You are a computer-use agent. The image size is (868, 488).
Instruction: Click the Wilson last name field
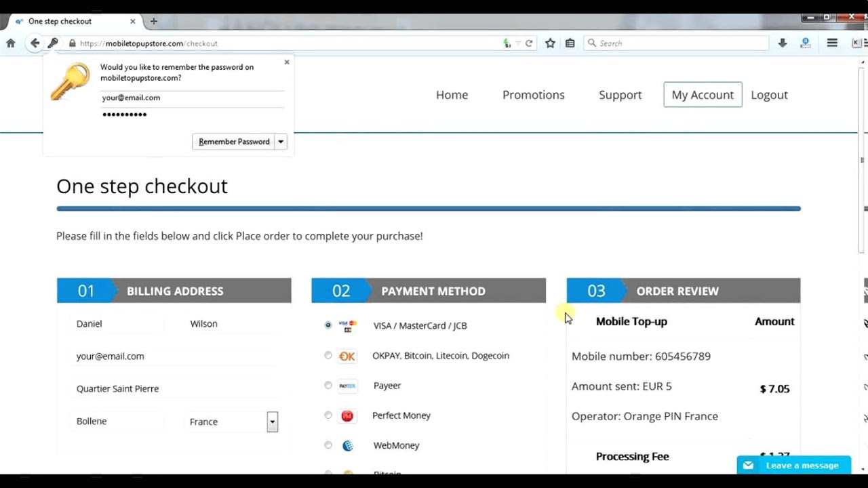pyautogui.click(x=231, y=324)
